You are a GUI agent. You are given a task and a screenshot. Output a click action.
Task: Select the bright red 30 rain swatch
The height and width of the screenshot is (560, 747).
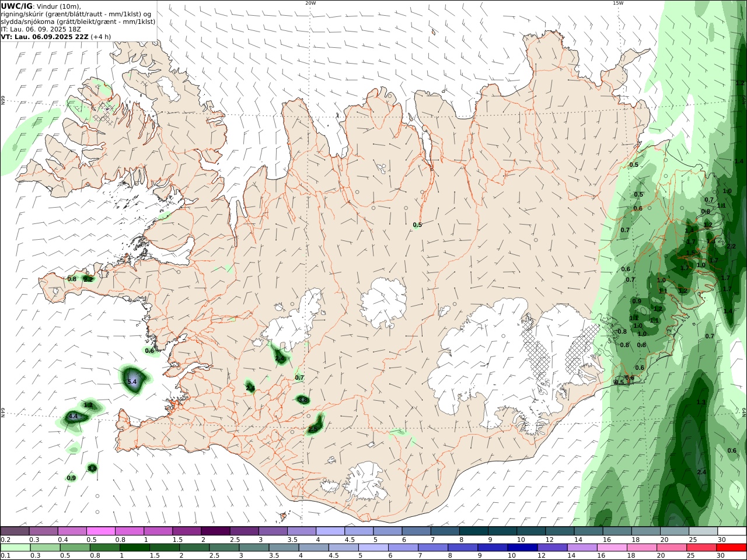(x=731, y=548)
